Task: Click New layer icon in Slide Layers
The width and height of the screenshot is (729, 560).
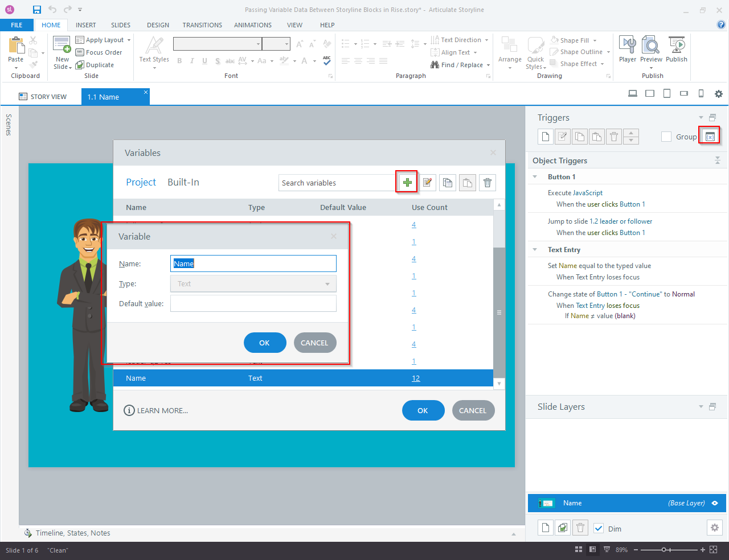Action: pos(546,528)
